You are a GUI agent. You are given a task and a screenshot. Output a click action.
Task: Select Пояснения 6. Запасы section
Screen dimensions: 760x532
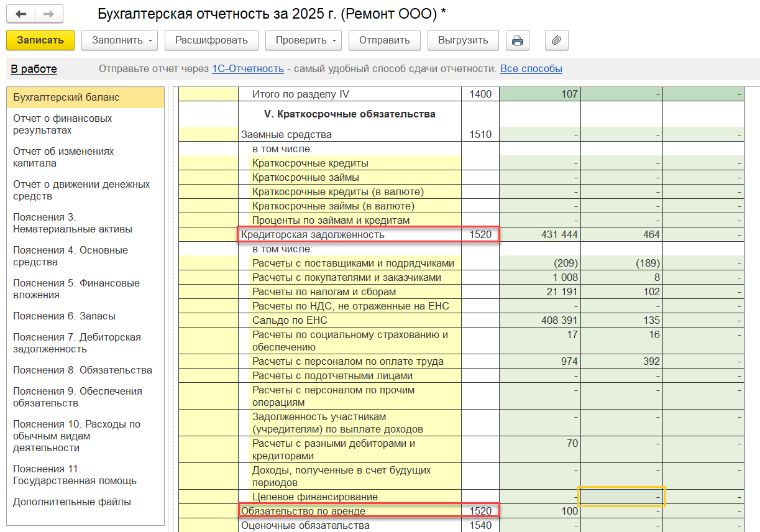64,316
